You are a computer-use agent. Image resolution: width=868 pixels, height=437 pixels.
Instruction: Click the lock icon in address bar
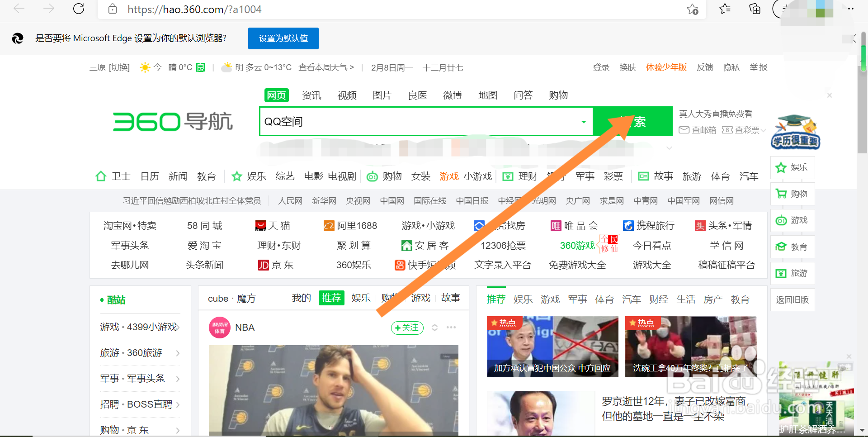point(113,9)
